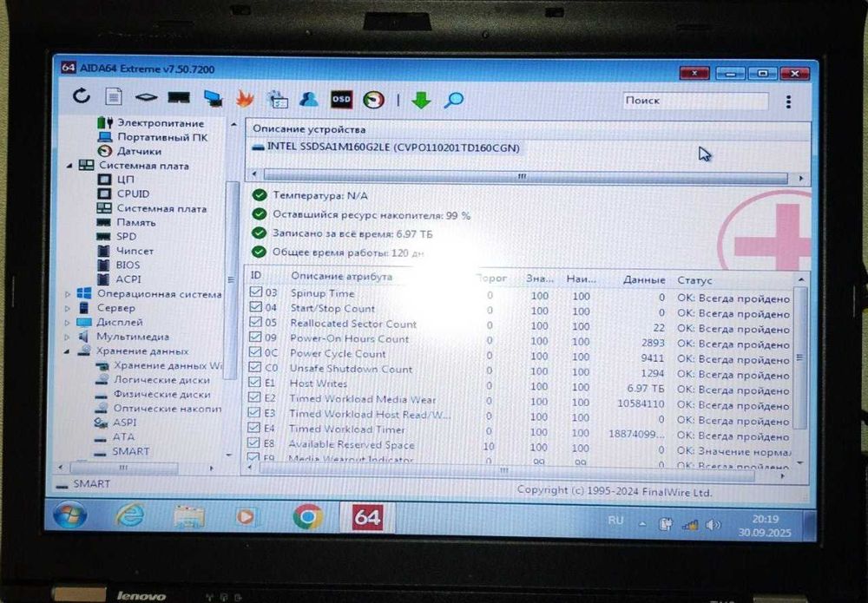This screenshot has height=603, width=868.
Task: Select SPD tree item
Action: (x=126, y=236)
